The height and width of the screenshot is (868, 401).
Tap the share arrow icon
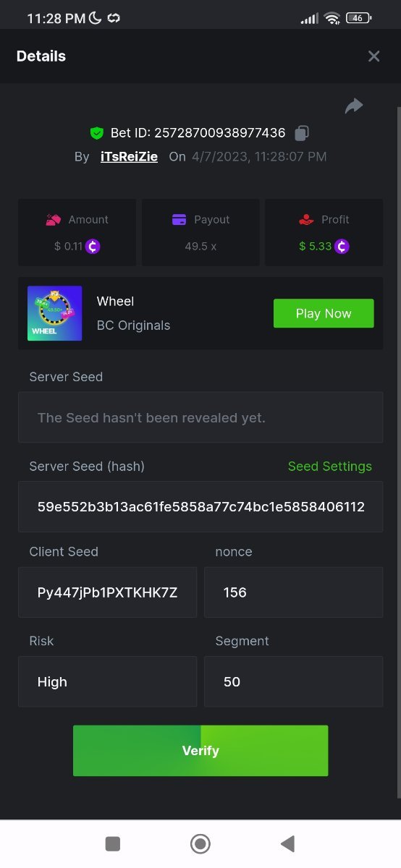click(x=354, y=106)
